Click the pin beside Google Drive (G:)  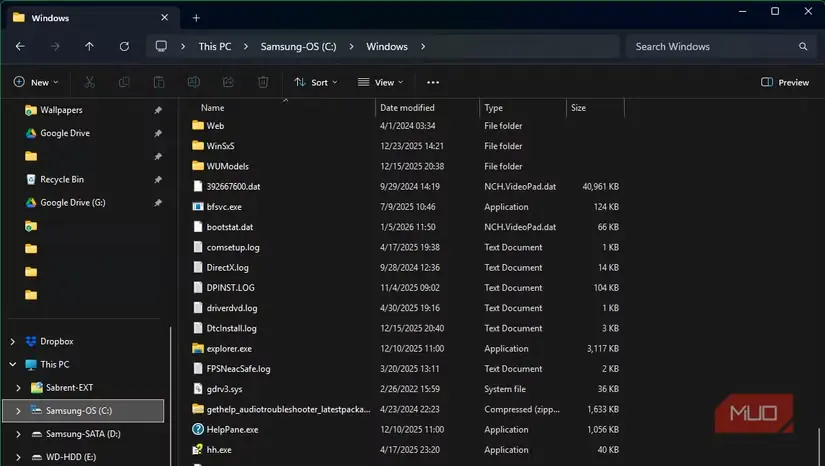(158, 202)
